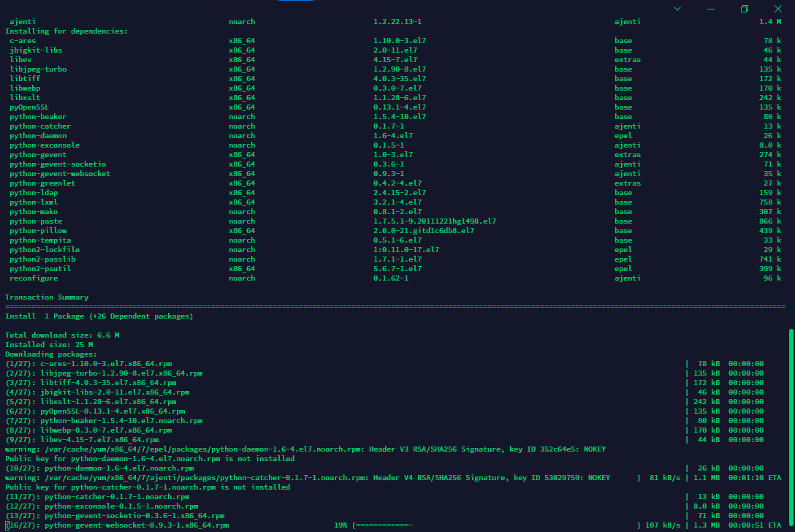Restore down the terminal window

point(745,9)
